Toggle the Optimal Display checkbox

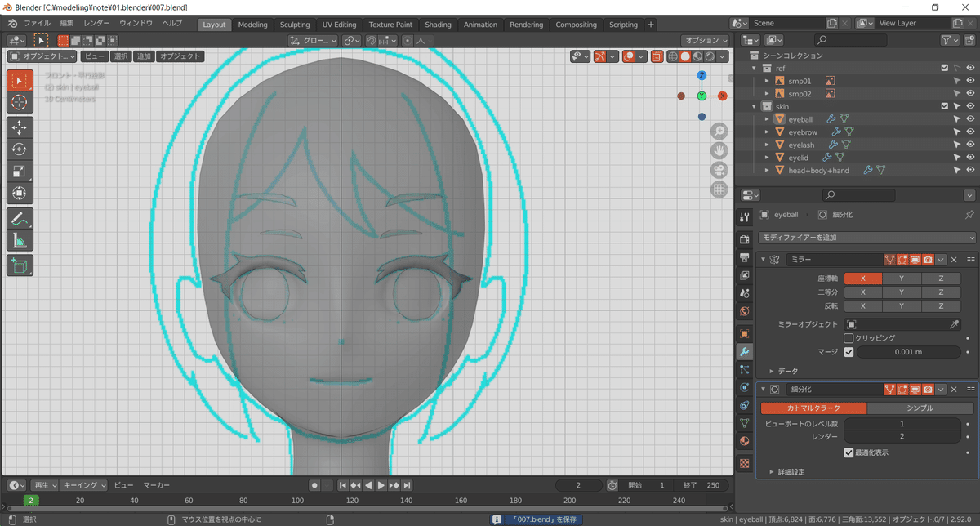tap(849, 452)
